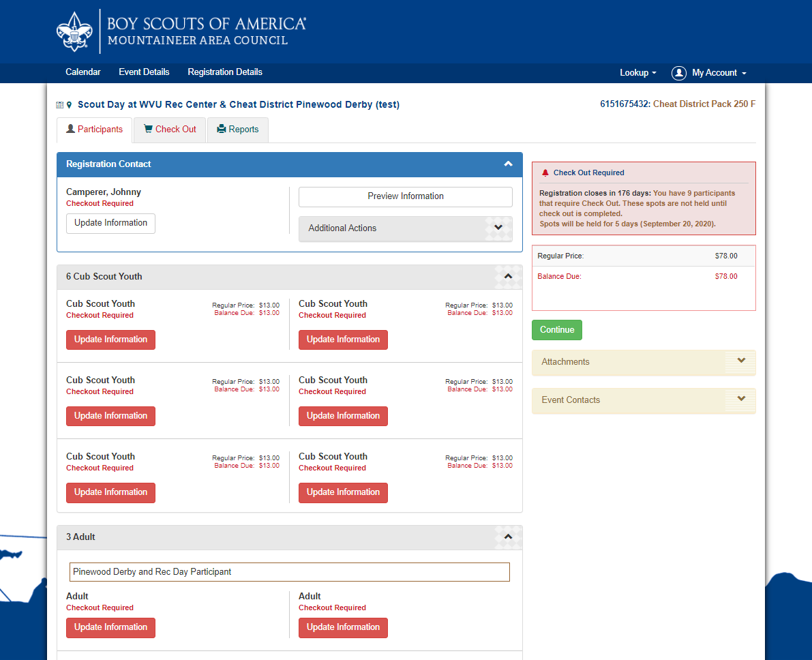Switch to the Check Out tab
Screen dimensions: 812x660
(x=170, y=130)
